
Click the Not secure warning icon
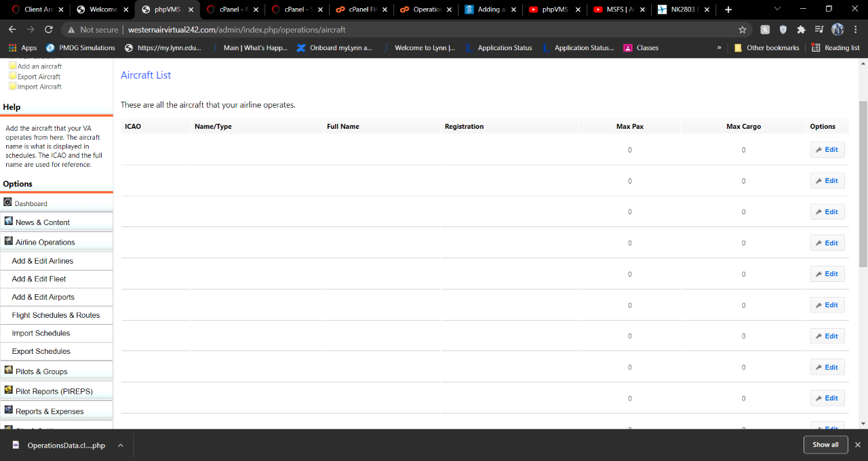pos(71,30)
